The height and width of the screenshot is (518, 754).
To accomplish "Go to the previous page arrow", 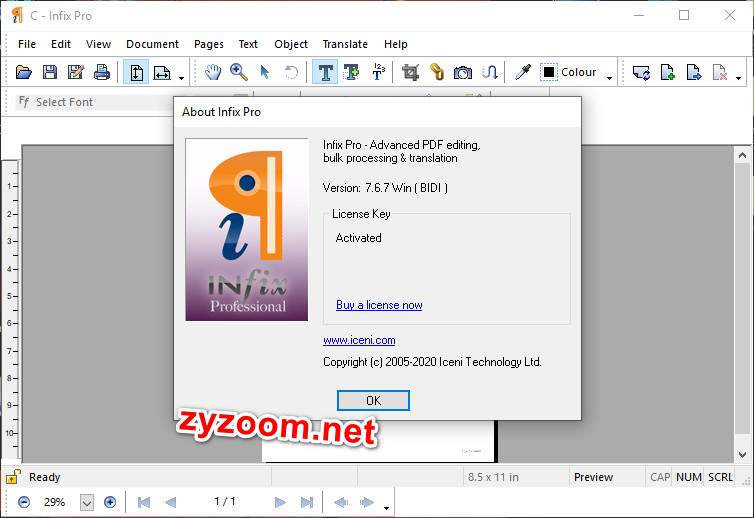I will click(x=170, y=502).
